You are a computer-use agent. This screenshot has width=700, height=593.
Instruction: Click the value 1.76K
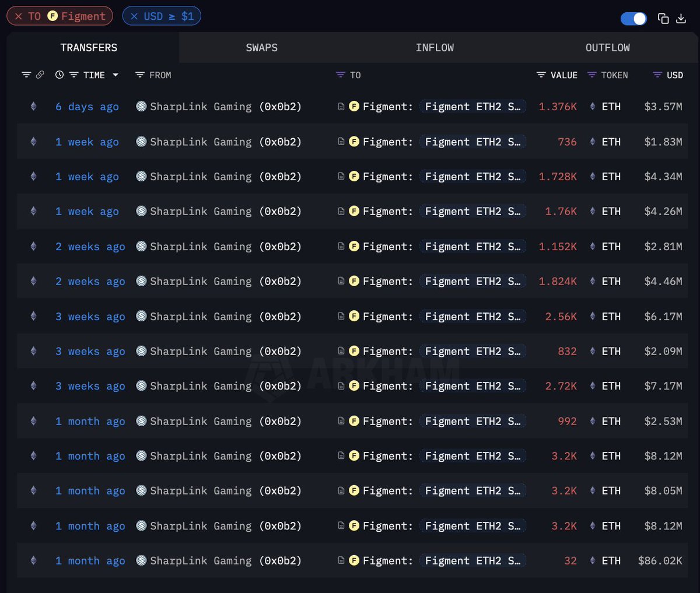[561, 212]
